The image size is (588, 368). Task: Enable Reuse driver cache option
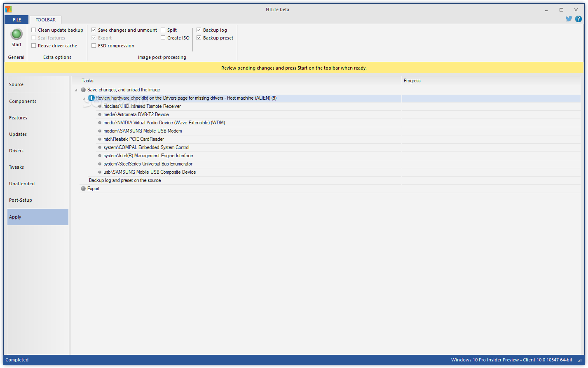(x=34, y=46)
